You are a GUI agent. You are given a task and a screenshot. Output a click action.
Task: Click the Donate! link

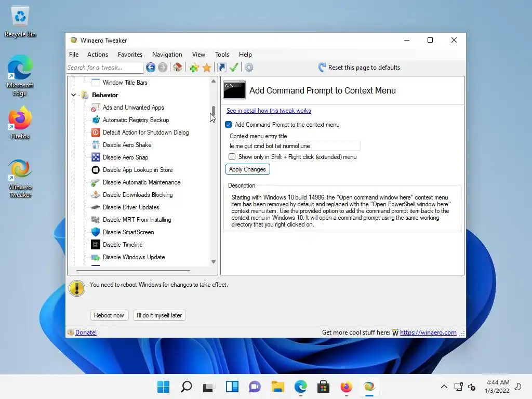point(86,332)
